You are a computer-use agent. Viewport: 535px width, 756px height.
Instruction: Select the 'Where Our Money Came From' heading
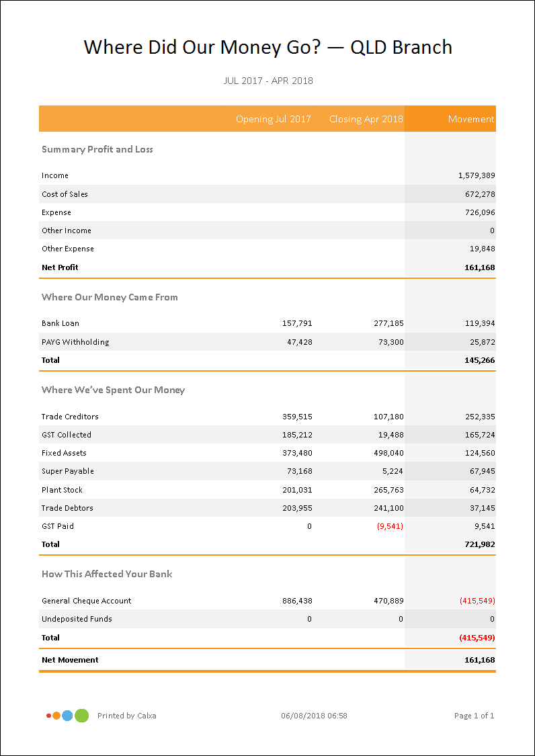110,297
